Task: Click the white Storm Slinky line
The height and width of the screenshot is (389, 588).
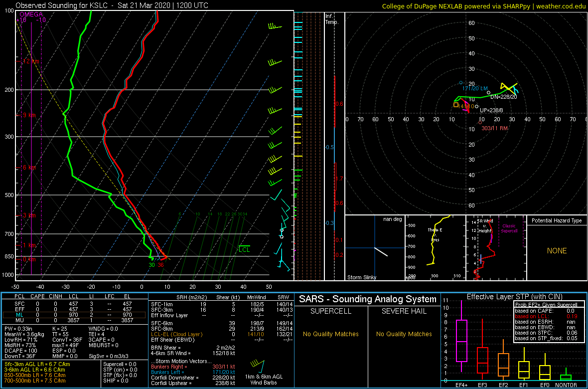Action: coord(381,252)
